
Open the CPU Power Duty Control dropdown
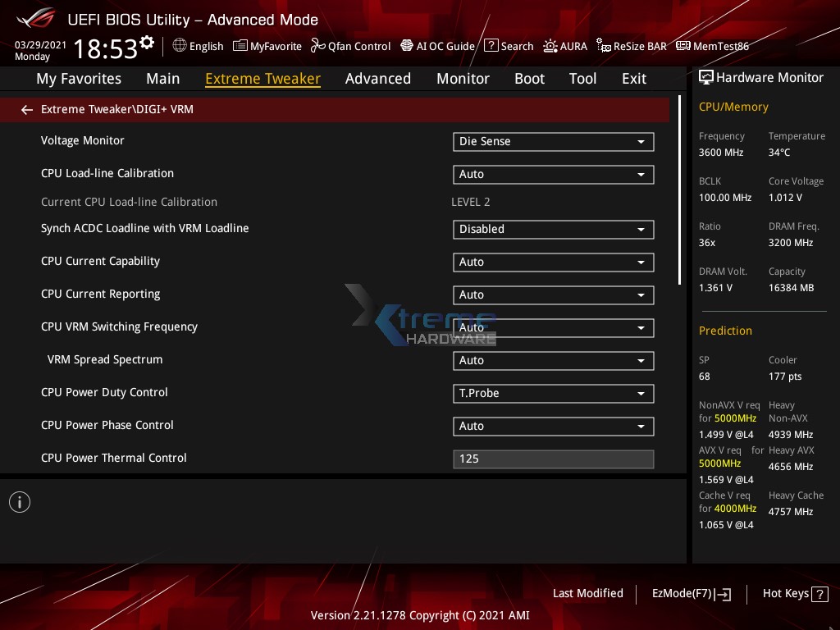tap(553, 393)
